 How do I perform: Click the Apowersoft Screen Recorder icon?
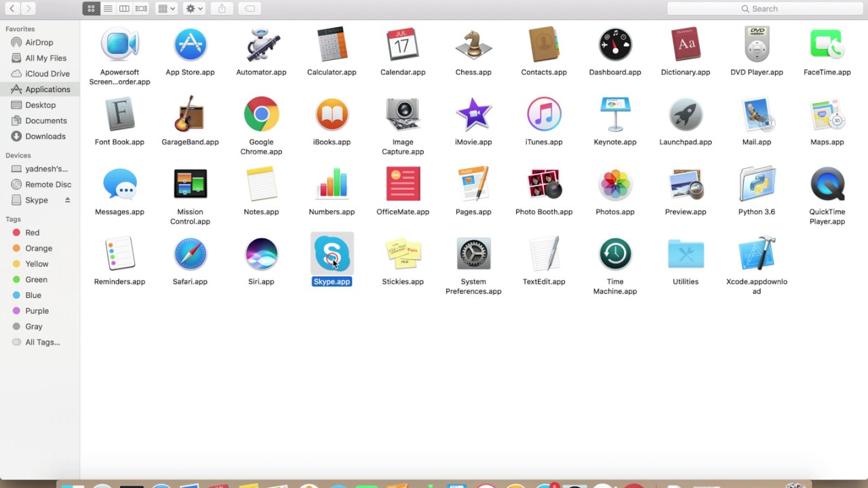coord(119,45)
